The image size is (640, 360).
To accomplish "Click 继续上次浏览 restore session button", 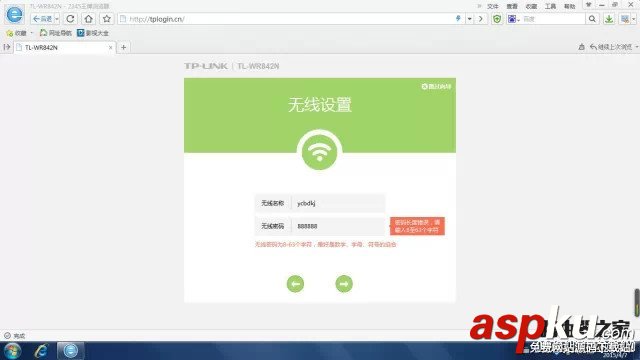I will [x=611, y=47].
